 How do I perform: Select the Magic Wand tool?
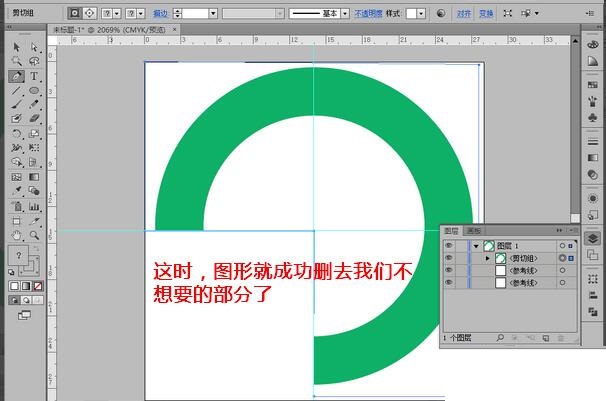tap(16, 61)
